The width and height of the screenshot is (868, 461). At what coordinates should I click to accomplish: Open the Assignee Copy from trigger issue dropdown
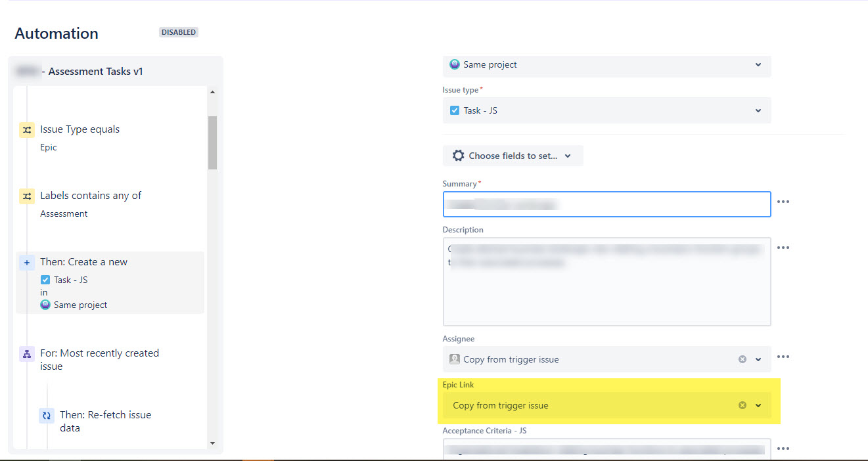758,359
